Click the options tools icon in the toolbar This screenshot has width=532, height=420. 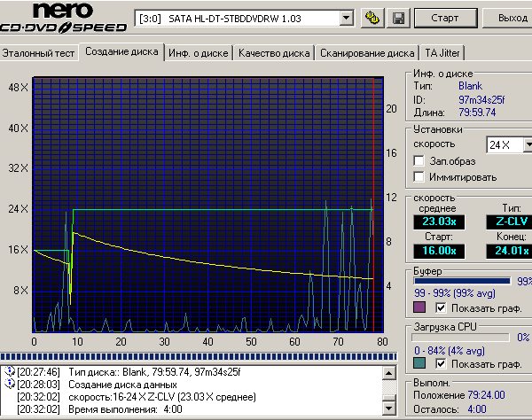[372, 18]
